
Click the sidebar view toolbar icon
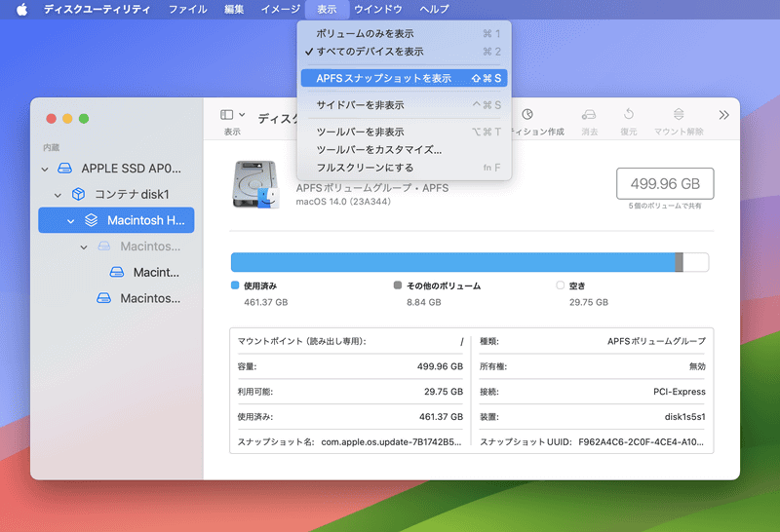tap(227, 115)
